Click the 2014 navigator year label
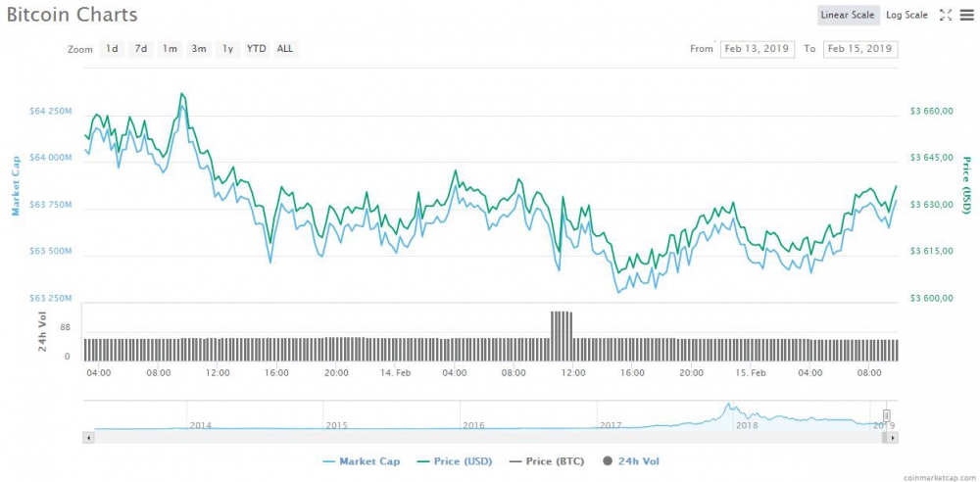Screen dimensions: 980x482 [201, 425]
